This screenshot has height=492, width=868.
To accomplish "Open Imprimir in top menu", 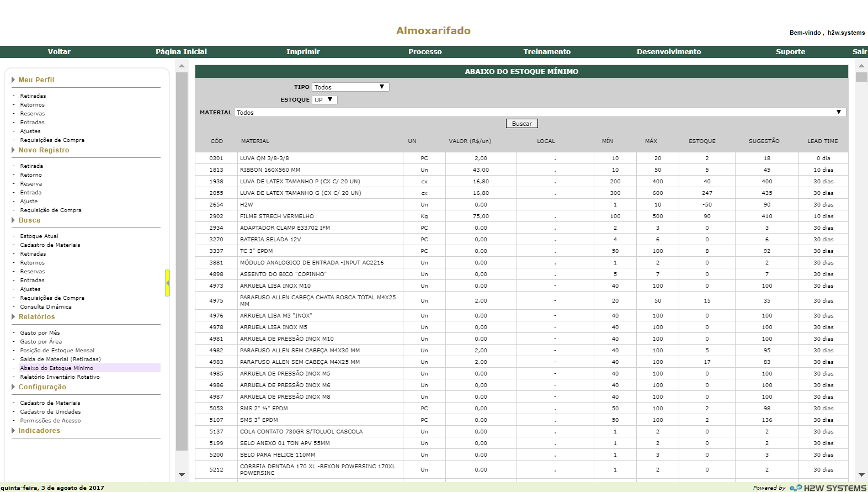I will pyautogui.click(x=303, y=52).
